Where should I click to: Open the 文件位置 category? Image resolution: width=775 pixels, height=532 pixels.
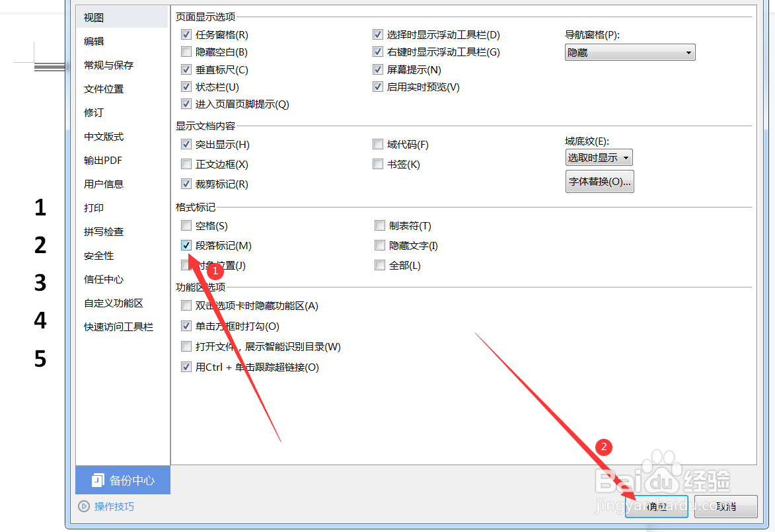click(x=104, y=89)
